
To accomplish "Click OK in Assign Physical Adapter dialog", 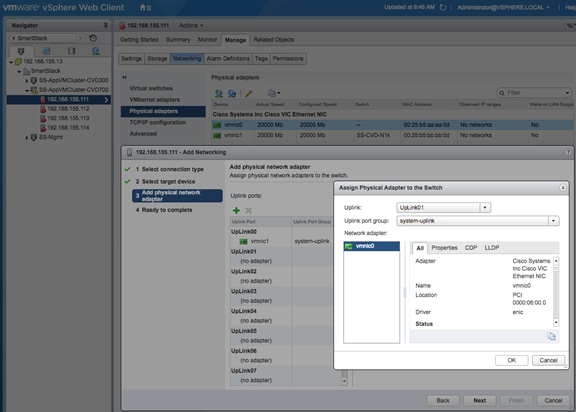I will click(x=512, y=360).
